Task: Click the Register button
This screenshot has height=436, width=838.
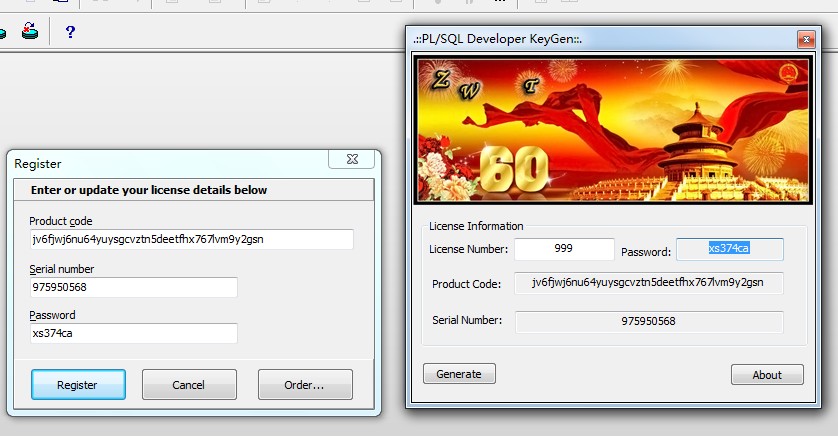Action: (x=79, y=385)
